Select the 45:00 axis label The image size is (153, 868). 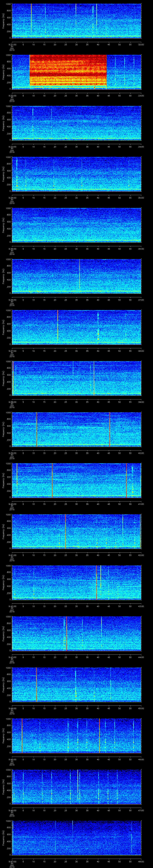pos(141,708)
